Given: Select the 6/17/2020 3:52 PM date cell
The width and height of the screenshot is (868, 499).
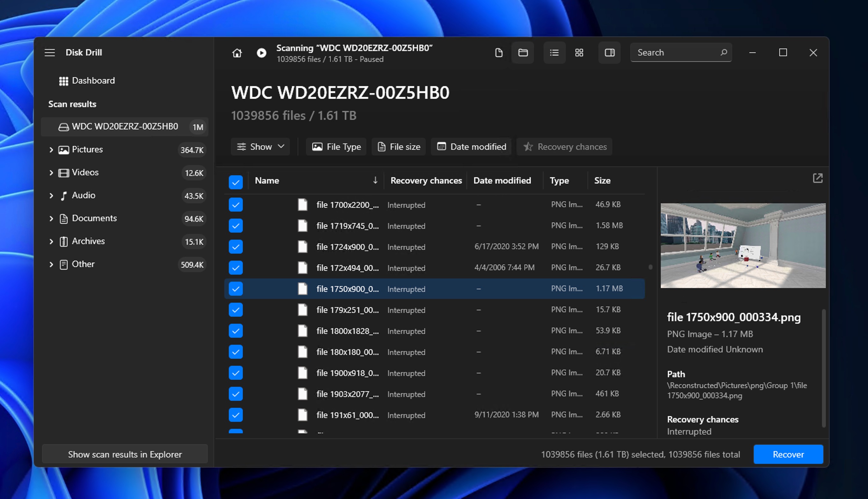Looking at the screenshot, I should (506, 246).
